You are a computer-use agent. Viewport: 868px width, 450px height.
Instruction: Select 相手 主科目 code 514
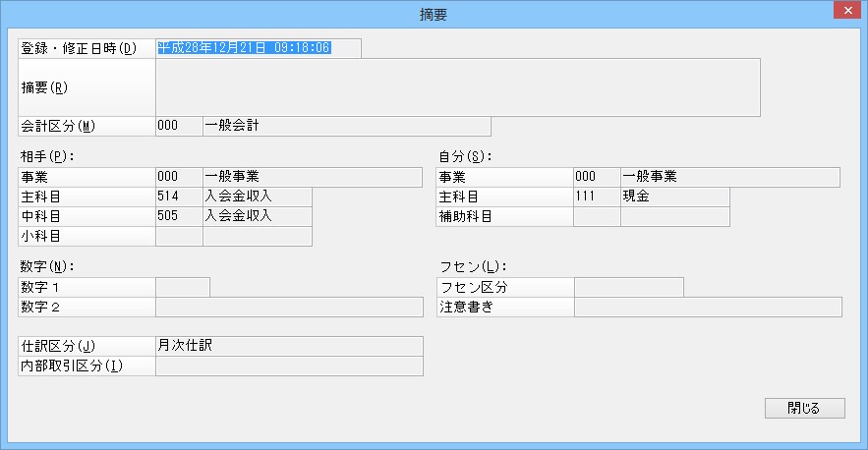pyautogui.click(x=179, y=197)
